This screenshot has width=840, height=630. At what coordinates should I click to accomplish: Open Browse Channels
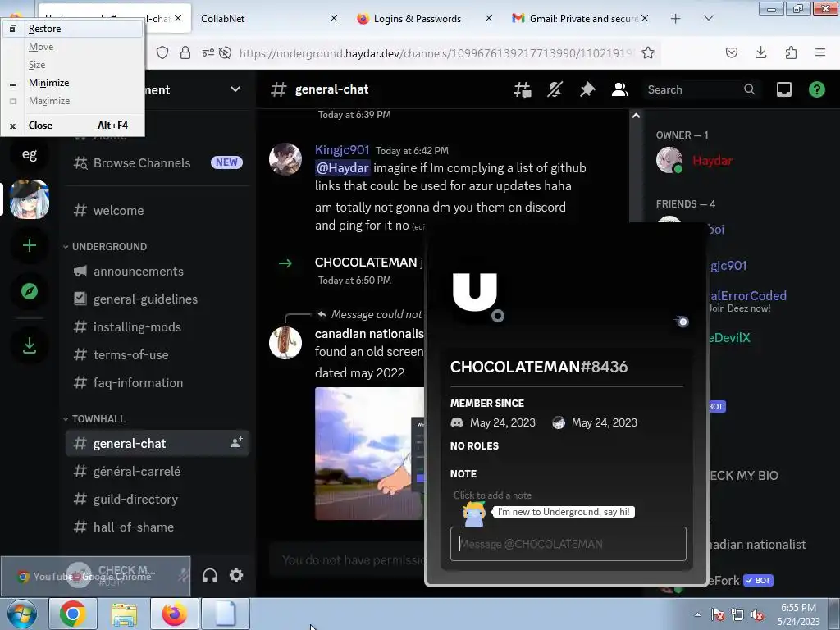click(x=157, y=163)
